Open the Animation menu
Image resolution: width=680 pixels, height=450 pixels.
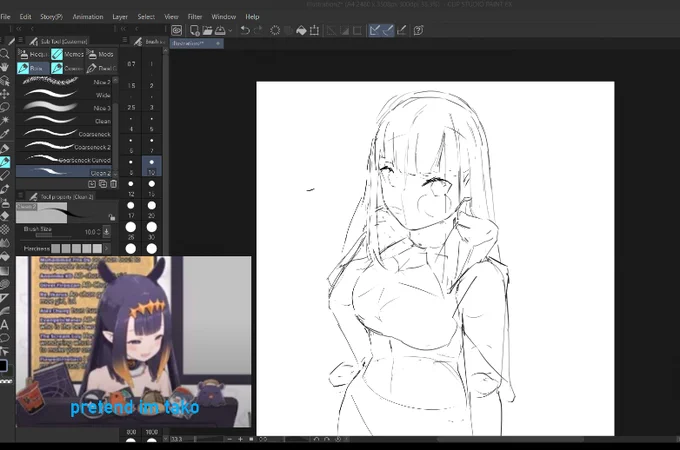(88, 16)
